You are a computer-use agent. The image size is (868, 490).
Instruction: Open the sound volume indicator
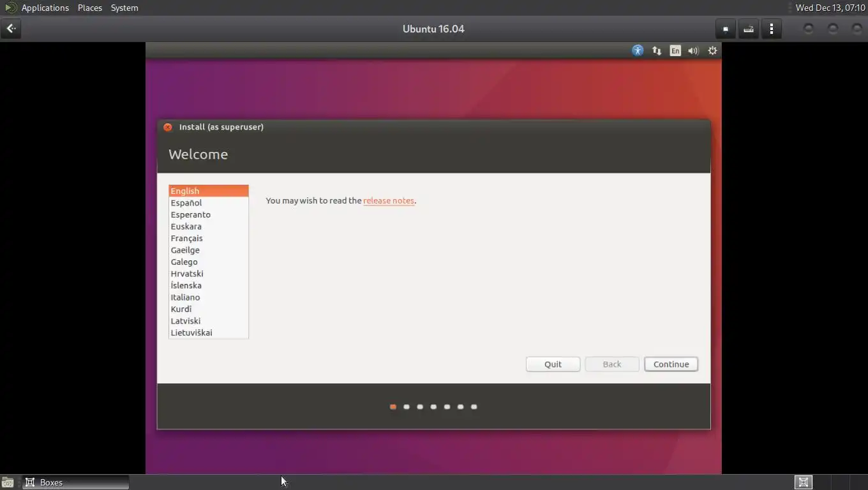[694, 50]
